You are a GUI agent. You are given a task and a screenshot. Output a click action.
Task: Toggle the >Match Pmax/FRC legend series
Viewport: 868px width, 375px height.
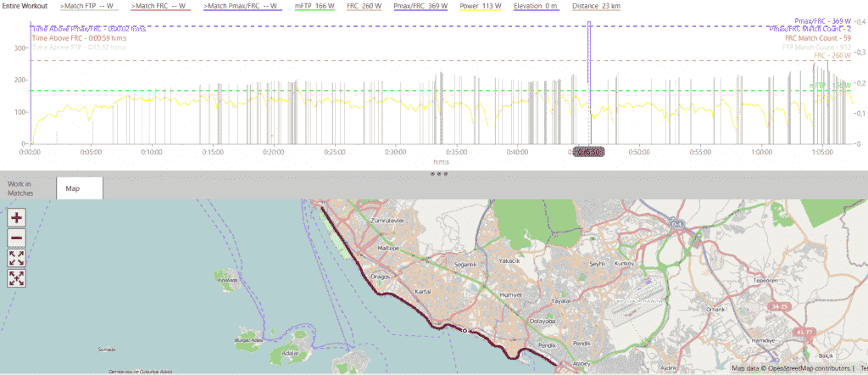click(x=243, y=6)
